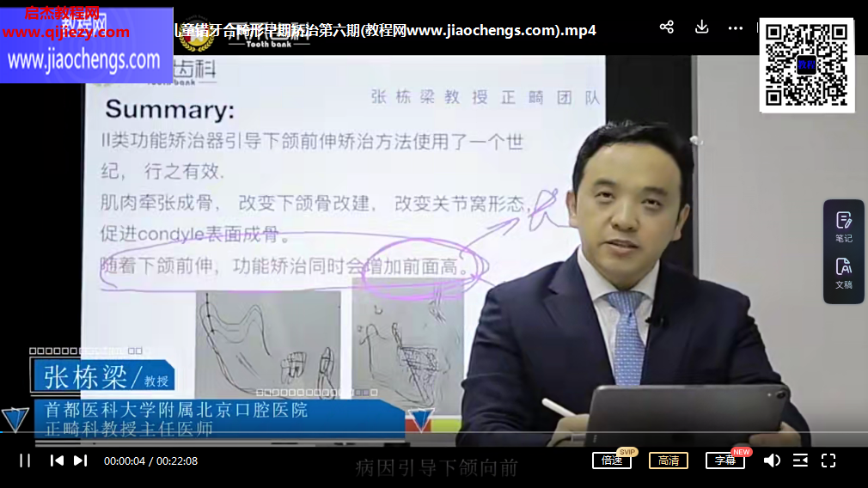Pause the video playback
The width and height of the screenshot is (868, 488).
click(x=25, y=461)
